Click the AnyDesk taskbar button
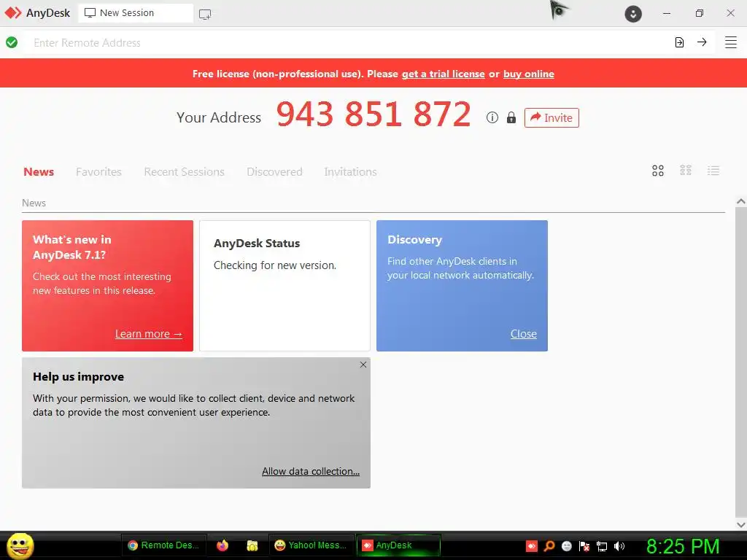 coord(398,545)
